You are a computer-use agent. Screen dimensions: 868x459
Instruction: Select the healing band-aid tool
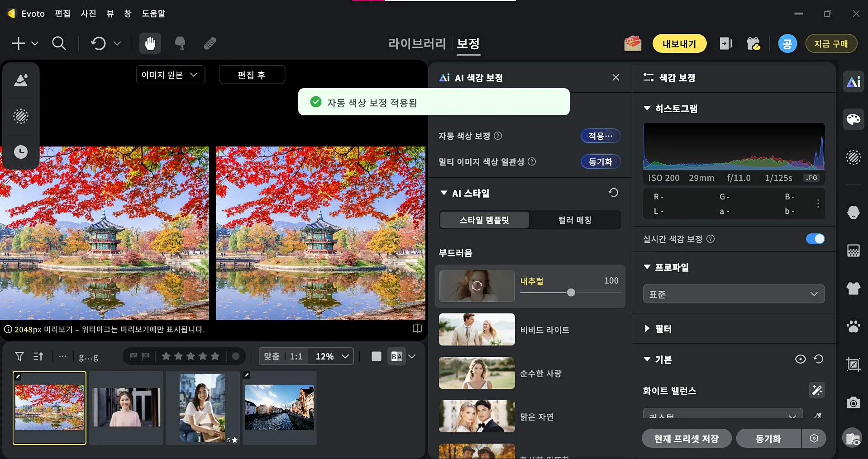pyautogui.click(x=209, y=43)
